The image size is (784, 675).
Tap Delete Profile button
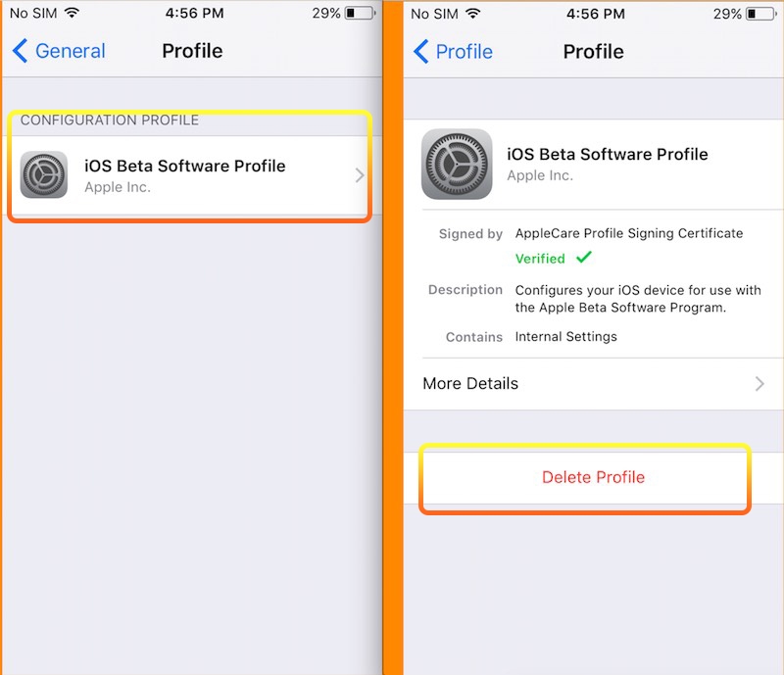594,477
